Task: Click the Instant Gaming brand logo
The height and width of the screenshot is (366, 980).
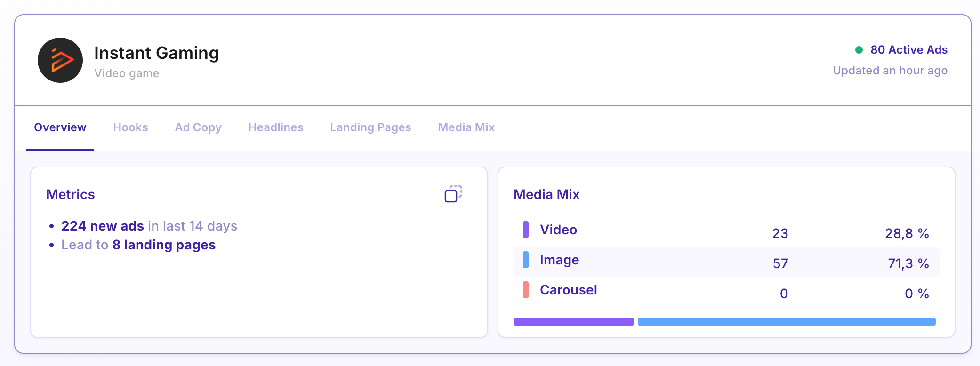Action: [60, 60]
